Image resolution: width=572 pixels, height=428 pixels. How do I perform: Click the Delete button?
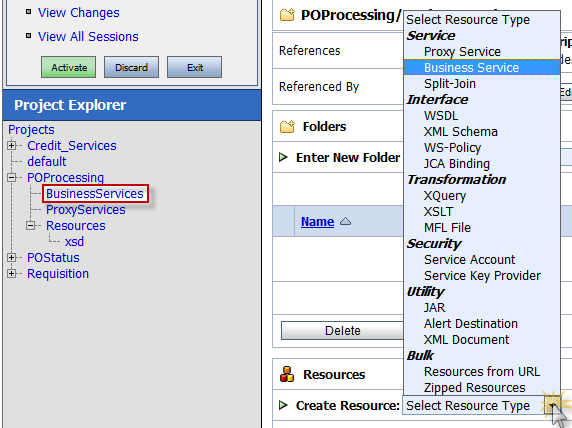tap(343, 330)
